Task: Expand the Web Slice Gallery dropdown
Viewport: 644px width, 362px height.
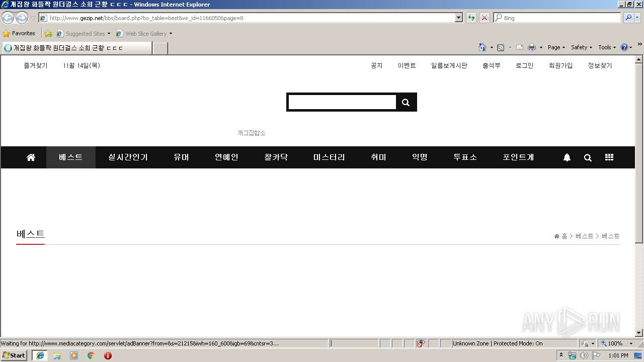Action: [171, 34]
